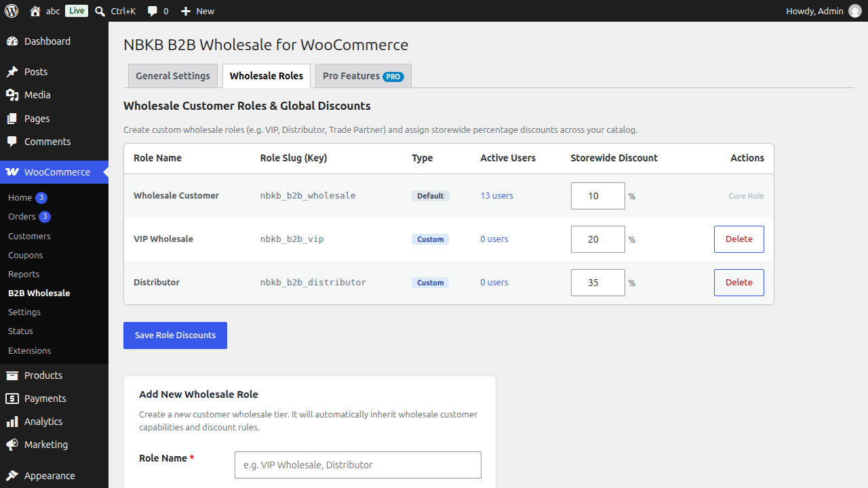The width and height of the screenshot is (868, 488).
Task: Click Save Role Discounts button
Action: [x=175, y=335]
